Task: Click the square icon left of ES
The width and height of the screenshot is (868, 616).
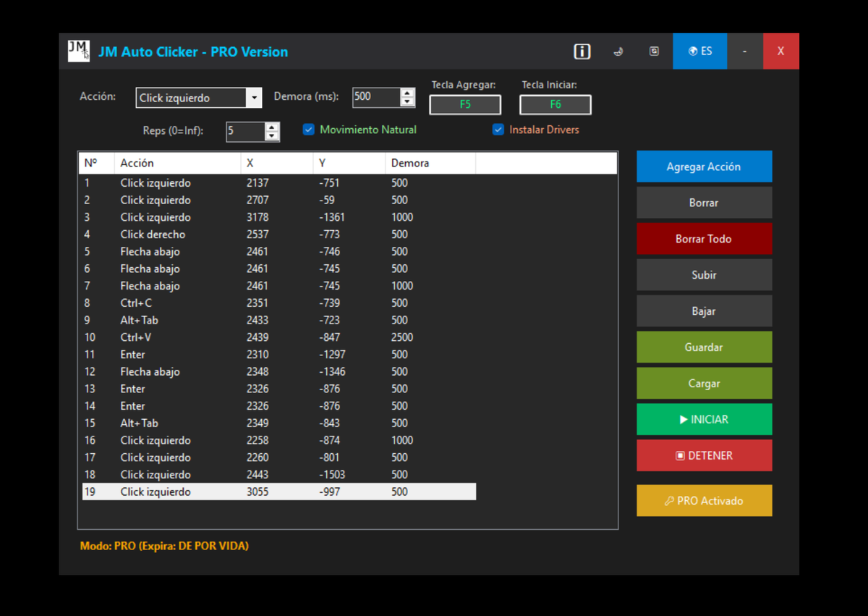Action: (654, 51)
